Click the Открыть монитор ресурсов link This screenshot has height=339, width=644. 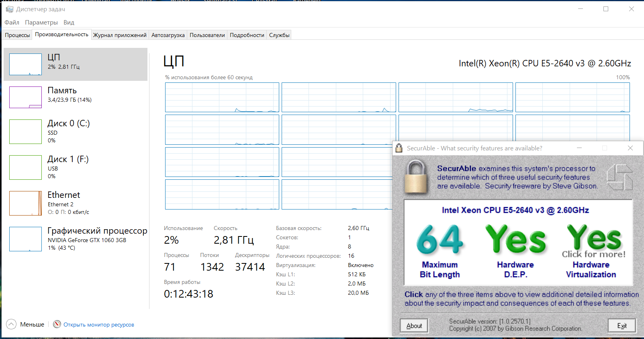click(99, 325)
